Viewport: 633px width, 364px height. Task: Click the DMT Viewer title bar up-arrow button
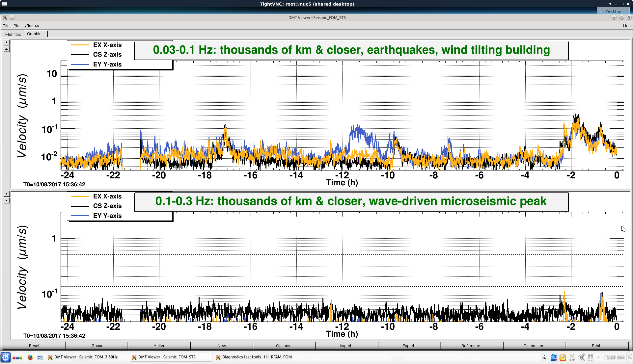point(621,17)
